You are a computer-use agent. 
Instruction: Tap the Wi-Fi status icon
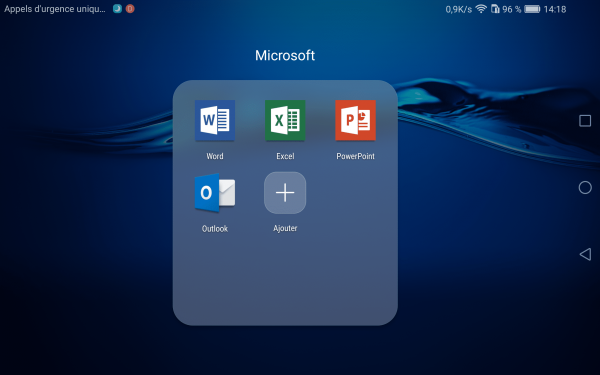[481, 9]
